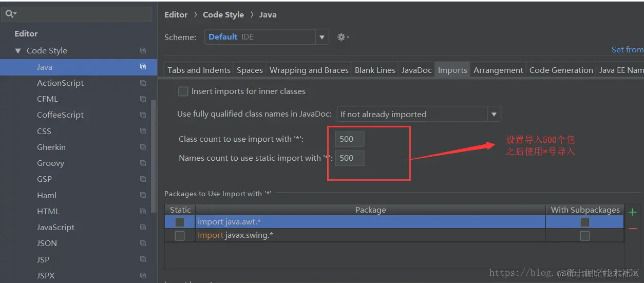This screenshot has width=644, height=283.
Task: Select CSS code style
Action: click(44, 131)
